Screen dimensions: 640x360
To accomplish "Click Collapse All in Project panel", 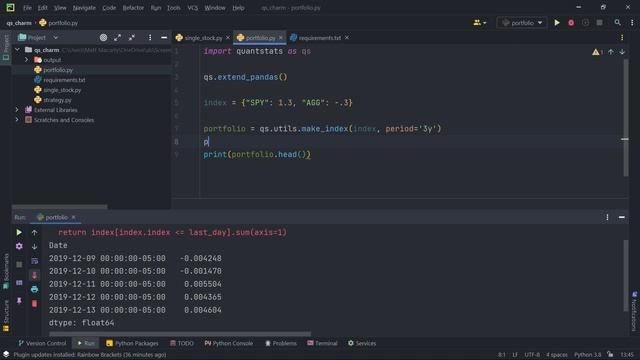I will [132, 38].
